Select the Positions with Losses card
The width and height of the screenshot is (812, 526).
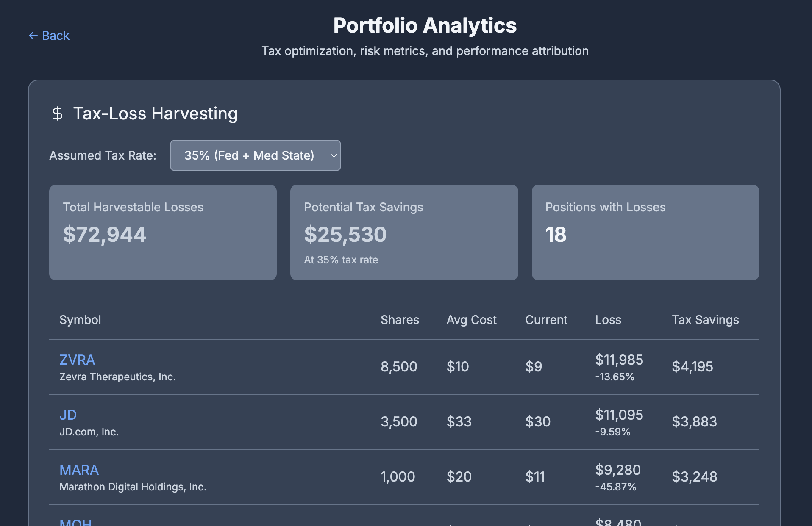click(x=645, y=232)
